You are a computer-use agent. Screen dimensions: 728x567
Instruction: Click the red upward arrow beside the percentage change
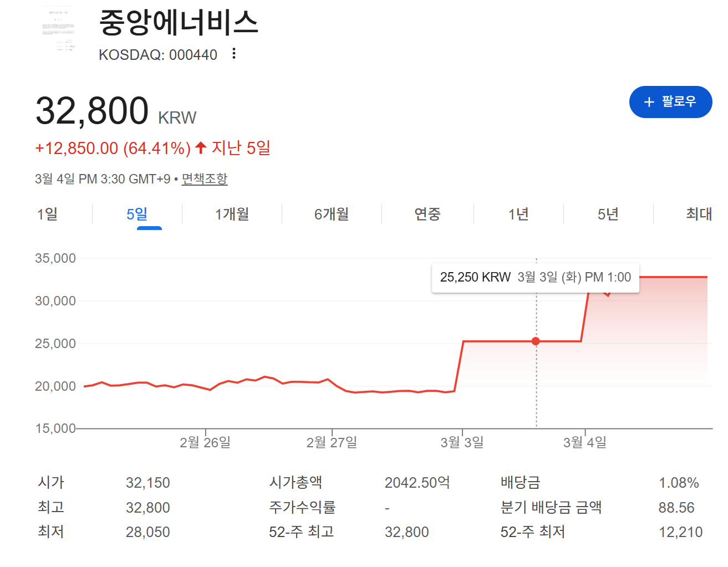(201, 147)
